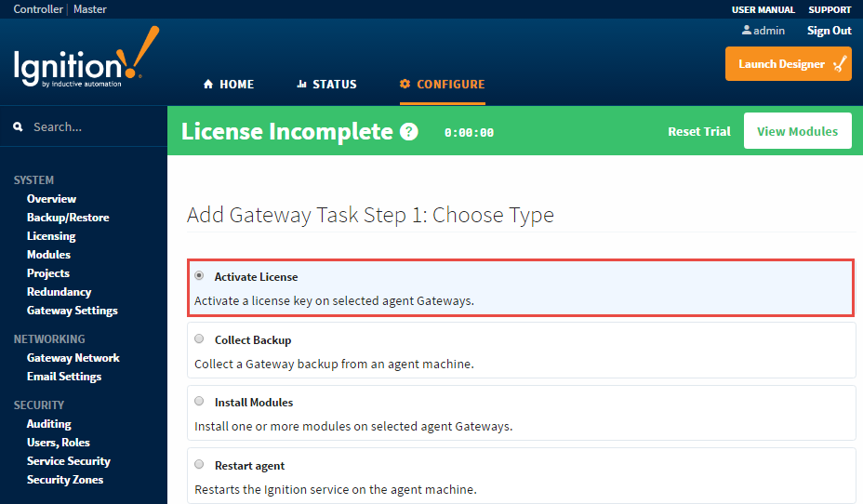Open the User Manual link
Viewport: 863px width, 504px height.
click(763, 9)
